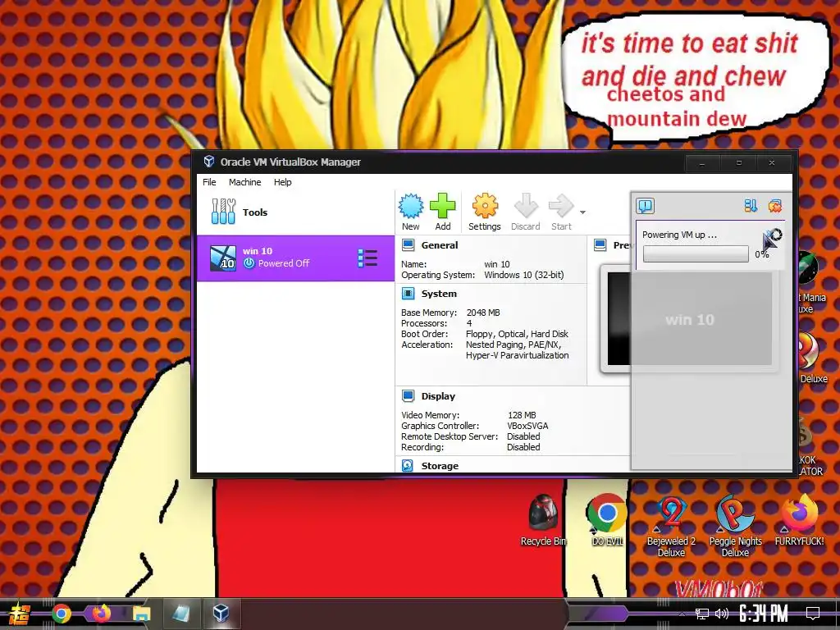Image resolution: width=840 pixels, height=630 pixels.
Task: Click the 'VBoxSVGA' graphics controller value
Action: [527, 426]
